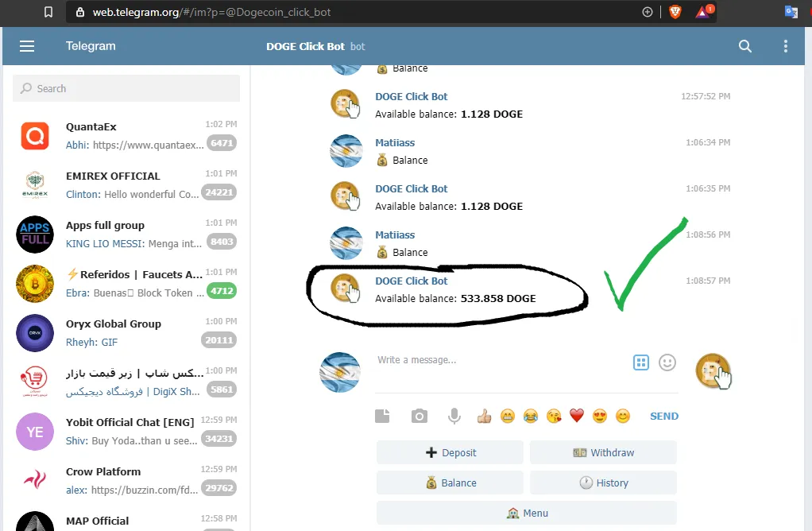Viewport: 812px width, 531px height.
Task: Click the Write a message input field
Action: tap(500, 360)
